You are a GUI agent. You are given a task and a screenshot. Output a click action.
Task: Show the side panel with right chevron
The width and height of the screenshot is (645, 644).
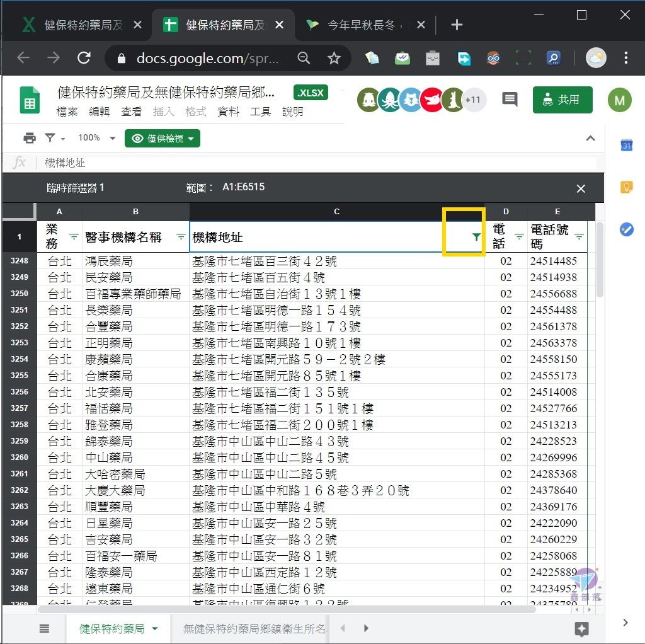[x=625, y=623]
